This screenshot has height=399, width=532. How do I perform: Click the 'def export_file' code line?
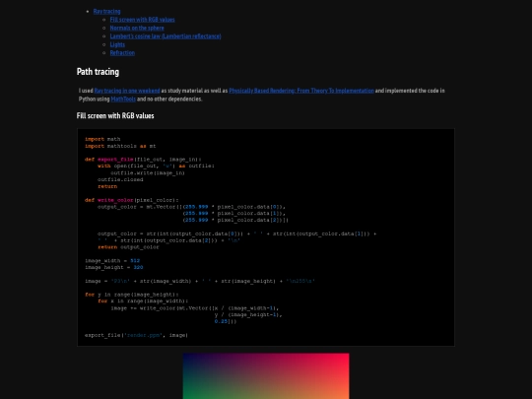pyautogui.click(x=143, y=160)
